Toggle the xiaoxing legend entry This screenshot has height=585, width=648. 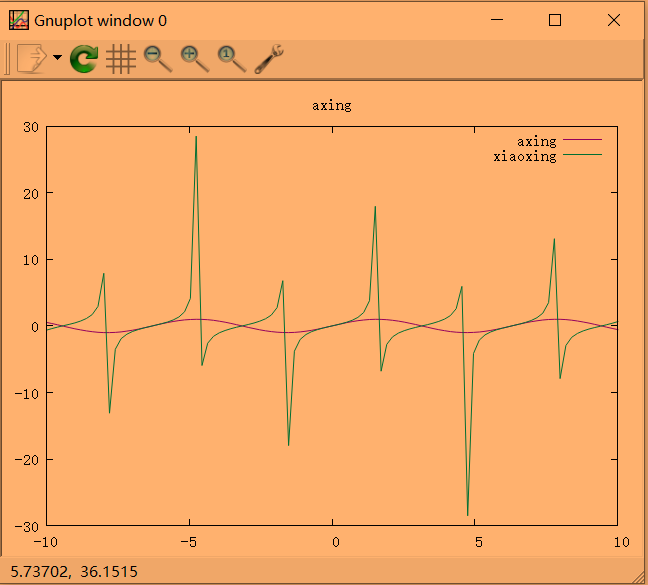[x=548, y=156]
